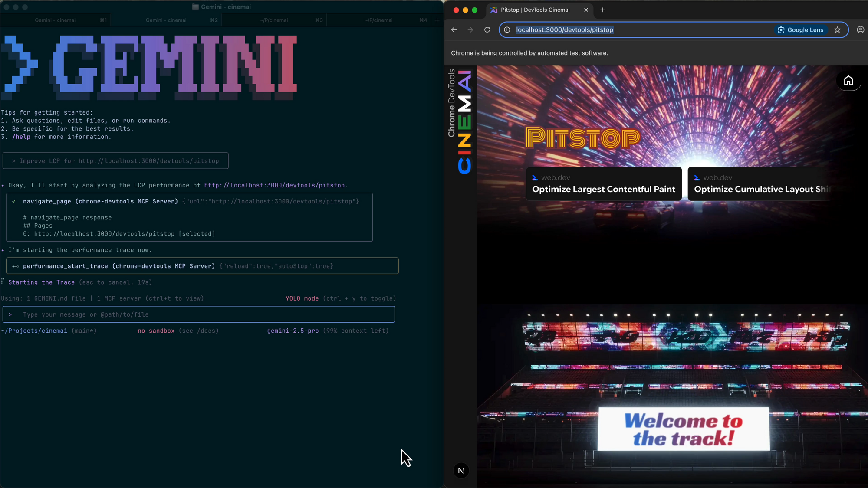
Task: Click the home icon on the page
Action: [x=848, y=81]
